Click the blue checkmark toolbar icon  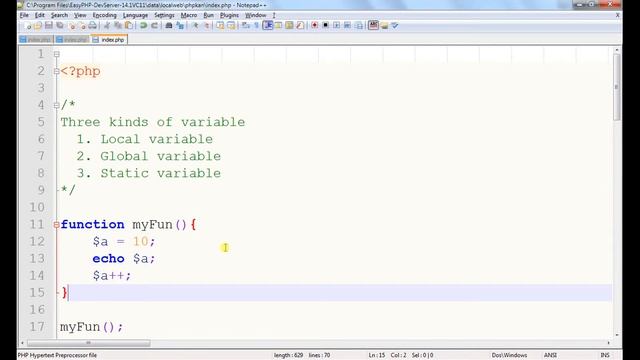pos(395,26)
